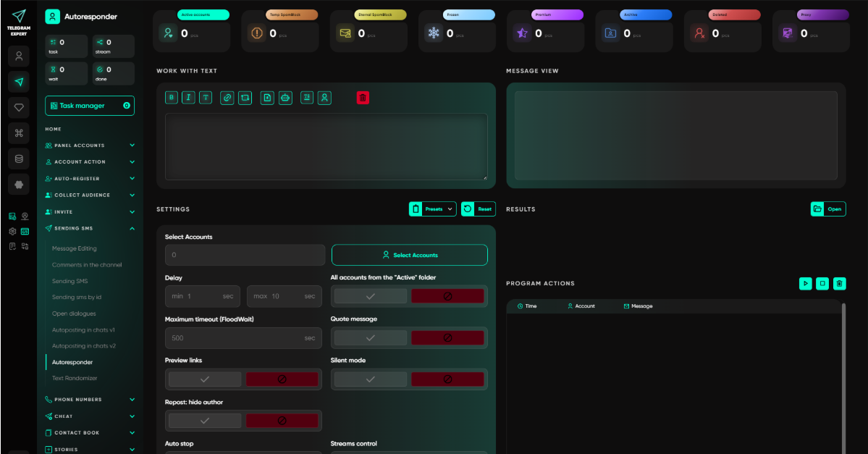The image size is (868, 454).
Task: Click the work with text message area
Action: click(x=326, y=147)
